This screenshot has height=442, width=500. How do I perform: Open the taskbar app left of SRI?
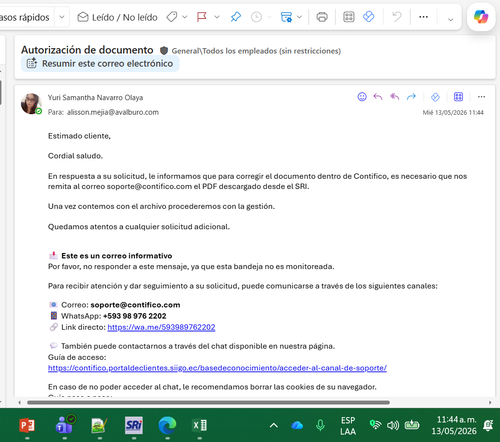click(x=99, y=425)
